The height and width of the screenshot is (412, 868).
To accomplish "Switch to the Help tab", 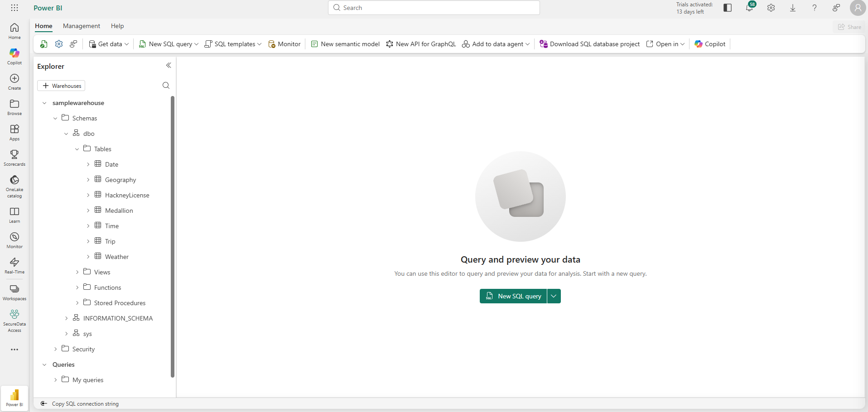I will click(x=117, y=26).
